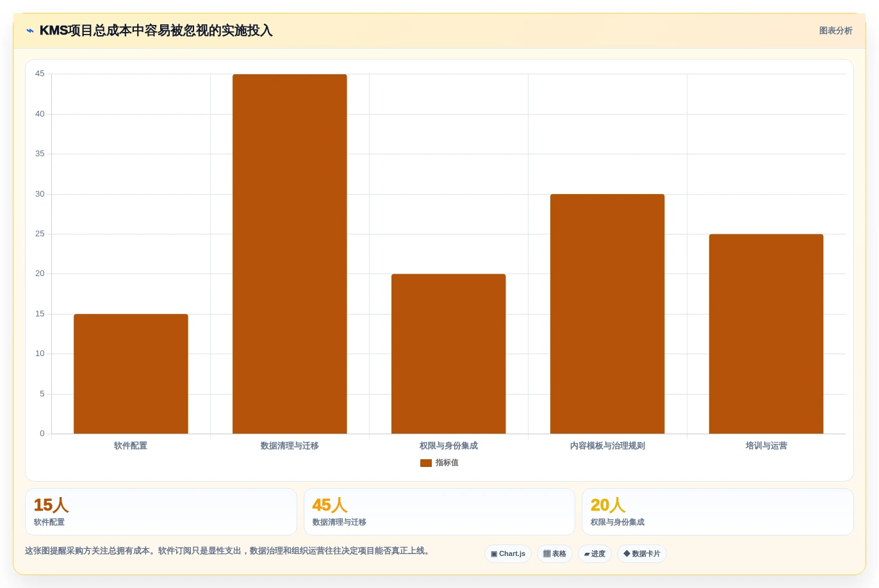The height and width of the screenshot is (588, 879).
Task: Click the 指标值 legend label
Action: point(447,463)
